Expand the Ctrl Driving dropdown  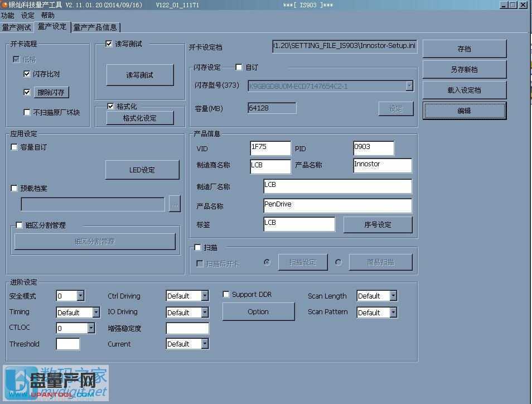204,296
